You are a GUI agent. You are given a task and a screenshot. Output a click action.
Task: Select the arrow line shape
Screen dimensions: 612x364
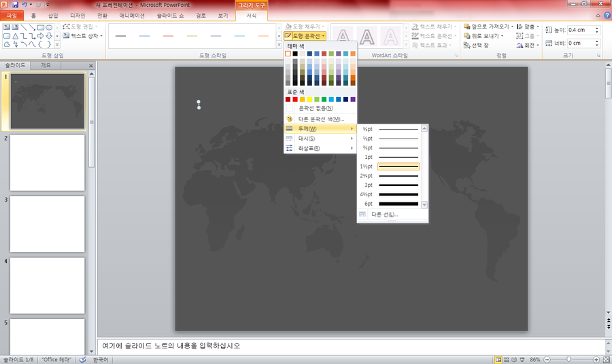click(32, 28)
